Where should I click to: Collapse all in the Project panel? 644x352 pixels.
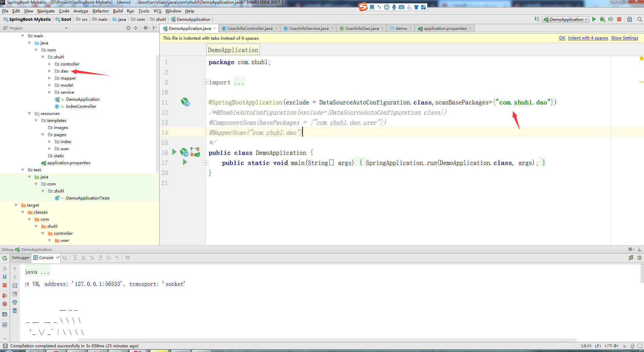tap(136, 28)
